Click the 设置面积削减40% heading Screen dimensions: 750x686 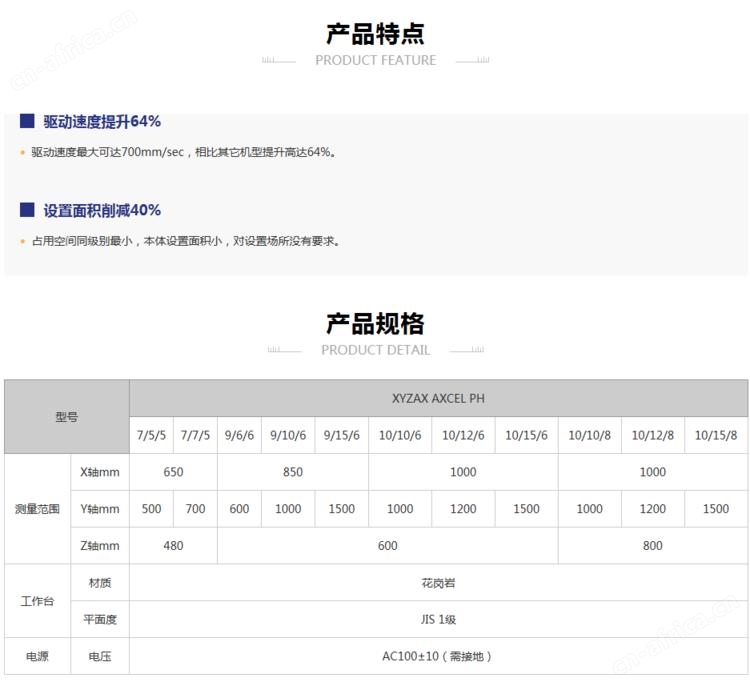pos(102,210)
